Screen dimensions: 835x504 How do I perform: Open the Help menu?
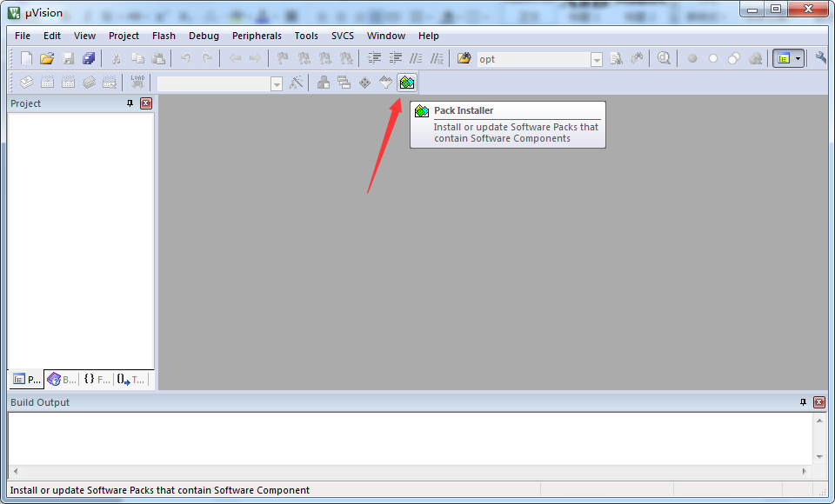click(429, 36)
